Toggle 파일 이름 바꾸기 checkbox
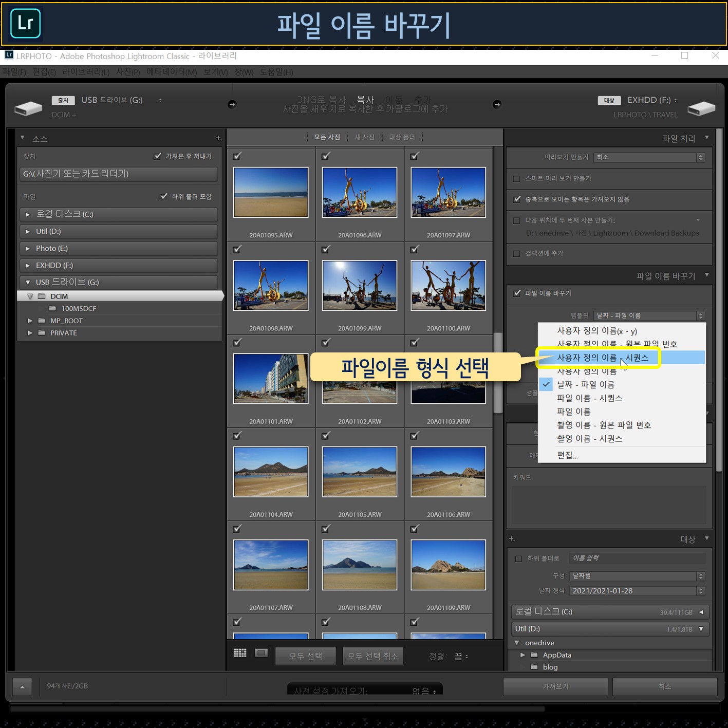The image size is (728, 728). coord(517,293)
